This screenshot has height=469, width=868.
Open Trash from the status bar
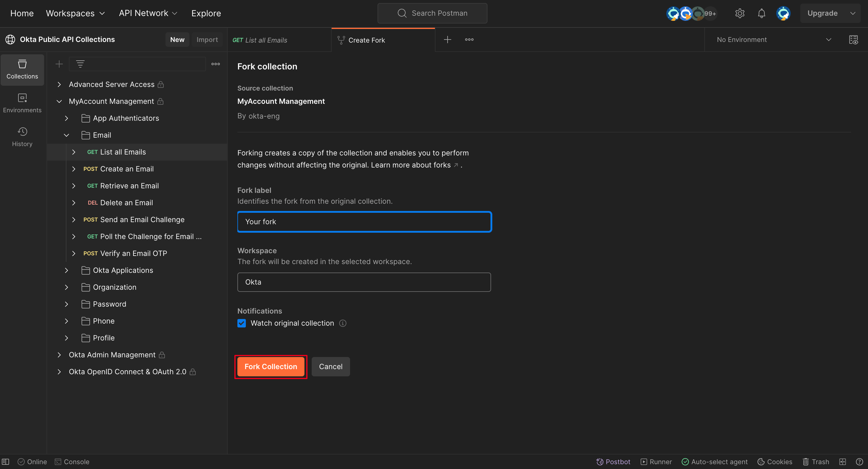815,461
